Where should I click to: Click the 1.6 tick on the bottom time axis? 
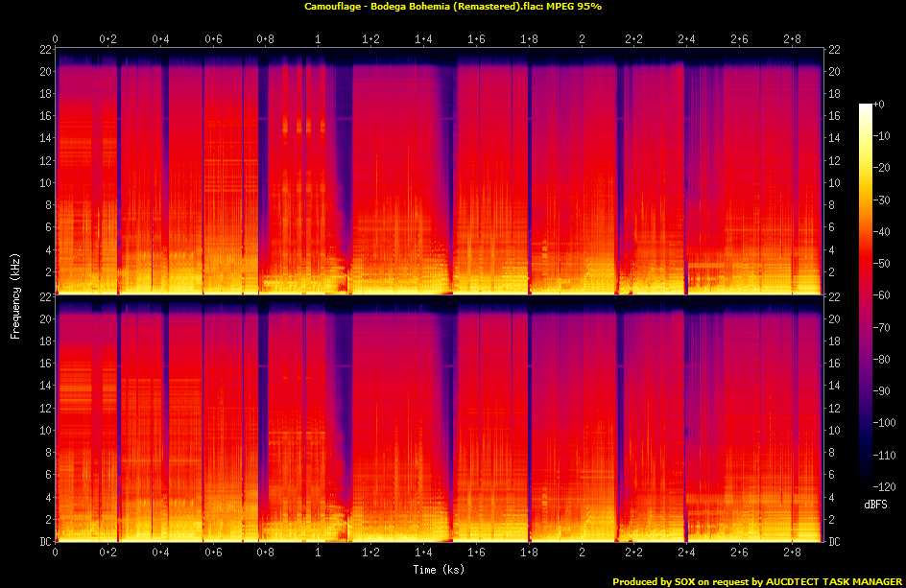pyautogui.click(x=476, y=554)
